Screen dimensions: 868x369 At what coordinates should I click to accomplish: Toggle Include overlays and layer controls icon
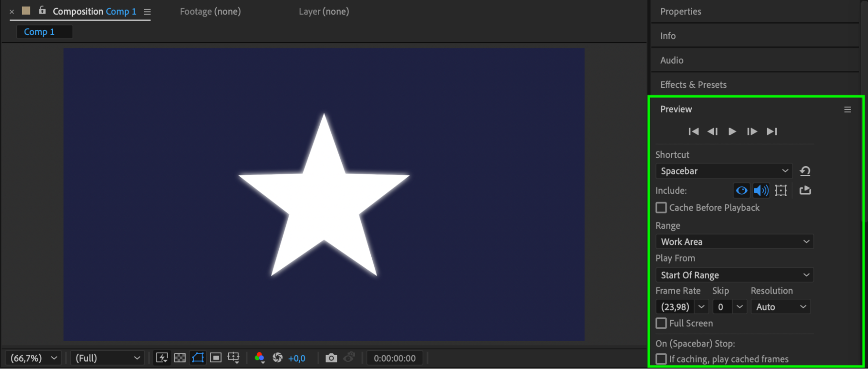click(x=781, y=190)
